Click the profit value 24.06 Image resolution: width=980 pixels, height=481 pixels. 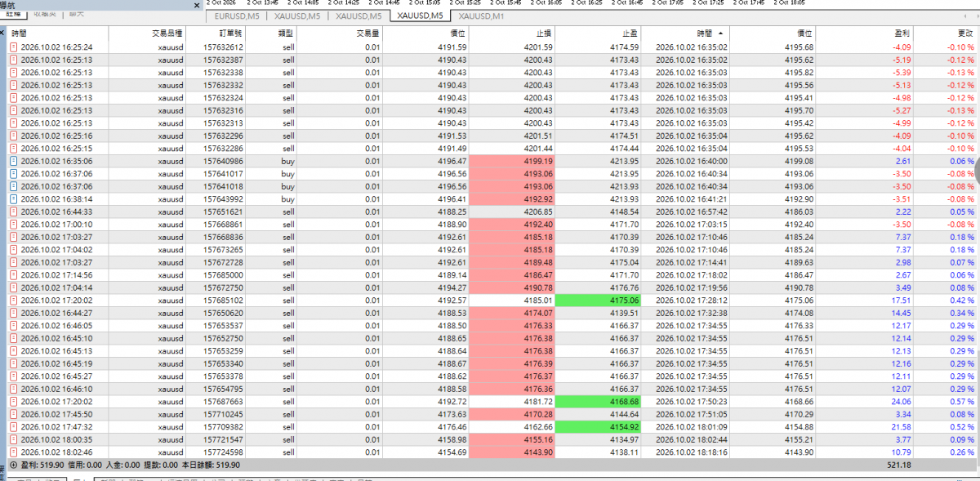899,402
